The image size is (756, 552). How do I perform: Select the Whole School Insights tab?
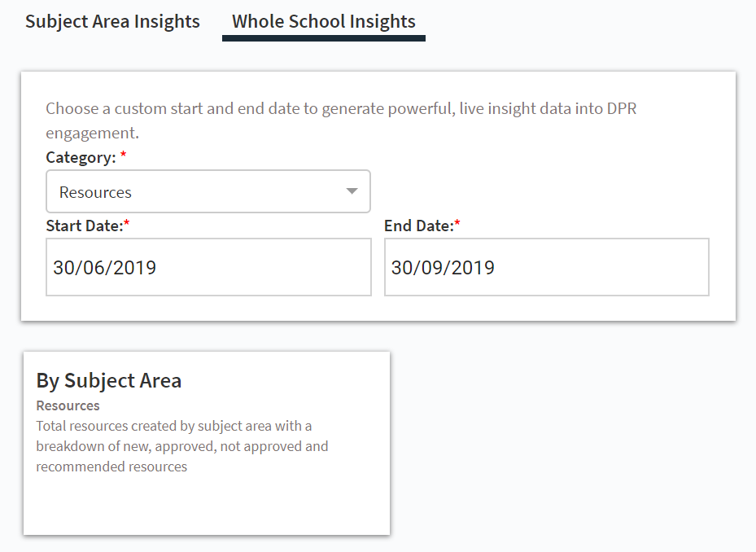323,21
